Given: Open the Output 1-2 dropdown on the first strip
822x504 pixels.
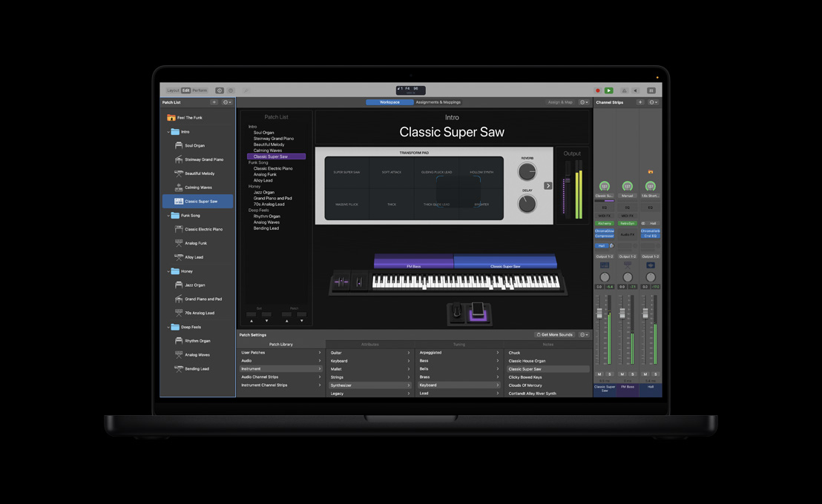Looking at the screenshot, I should pyautogui.click(x=603, y=256).
